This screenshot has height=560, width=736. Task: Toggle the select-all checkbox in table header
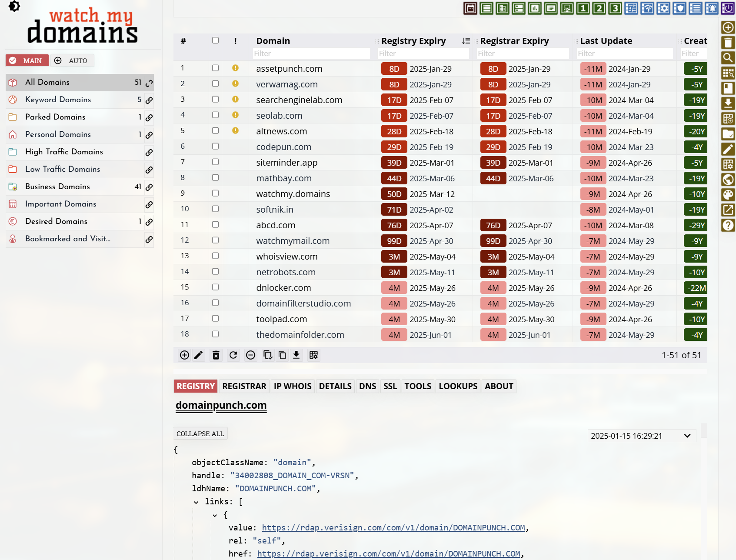[215, 40]
